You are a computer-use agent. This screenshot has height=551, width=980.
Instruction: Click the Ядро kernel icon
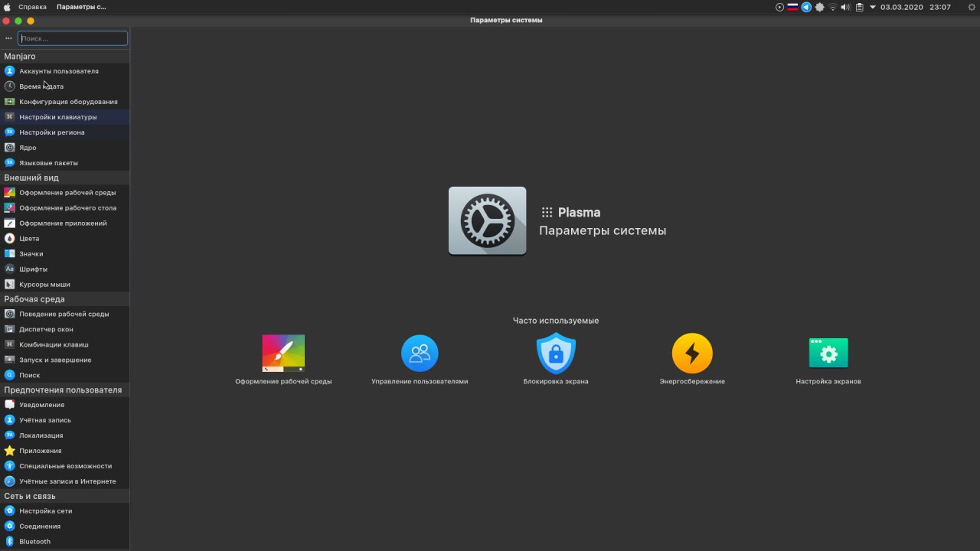[9, 148]
